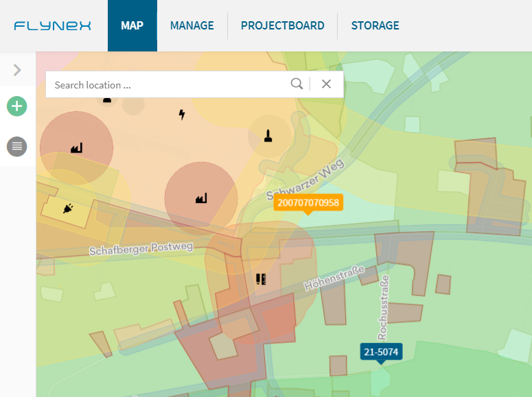Open the STORAGE tab

click(x=375, y=26)
